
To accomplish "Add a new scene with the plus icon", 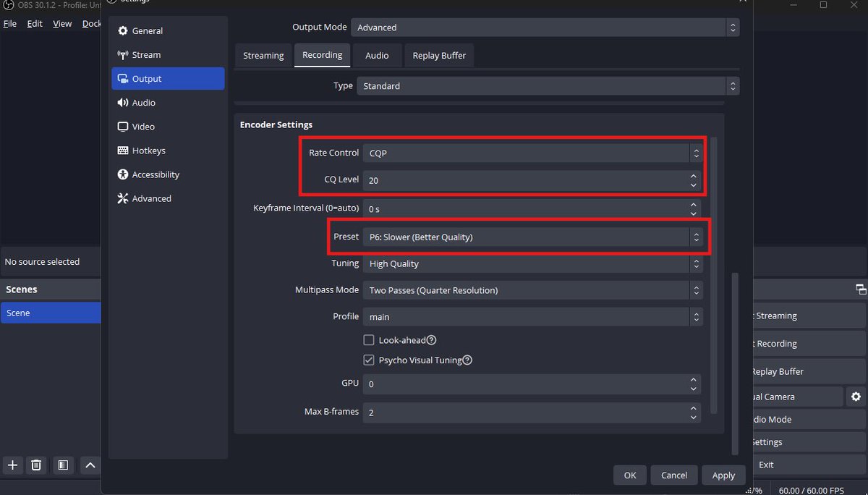I will 12,465.
